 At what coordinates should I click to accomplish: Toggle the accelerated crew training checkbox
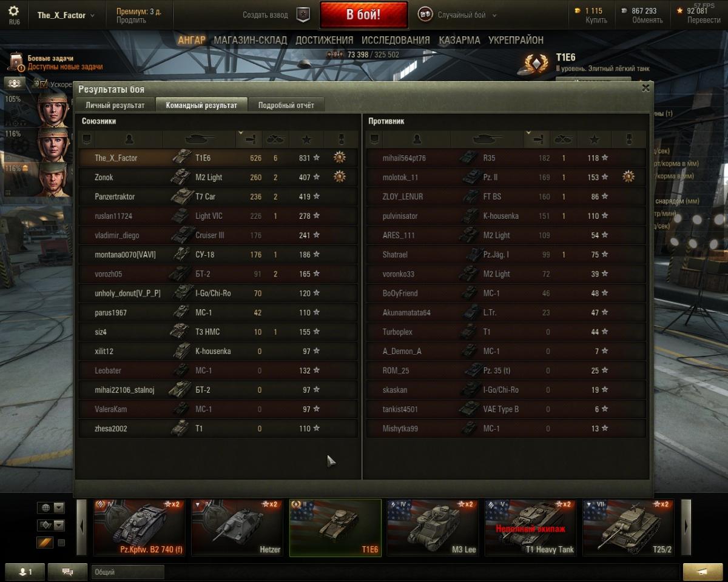click(44, 84)
